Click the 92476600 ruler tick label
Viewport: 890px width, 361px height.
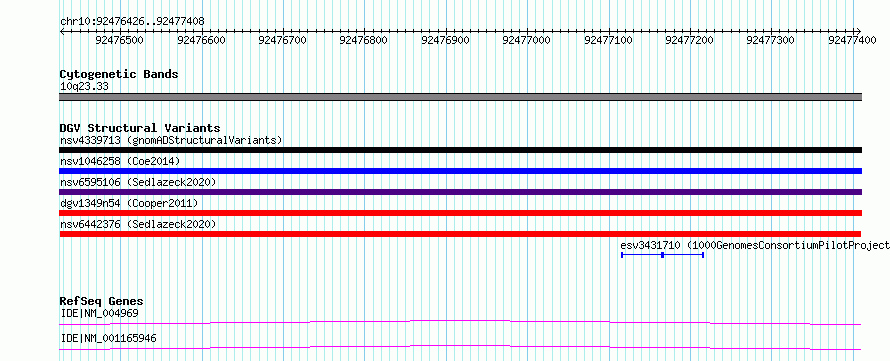coord(201,40)
